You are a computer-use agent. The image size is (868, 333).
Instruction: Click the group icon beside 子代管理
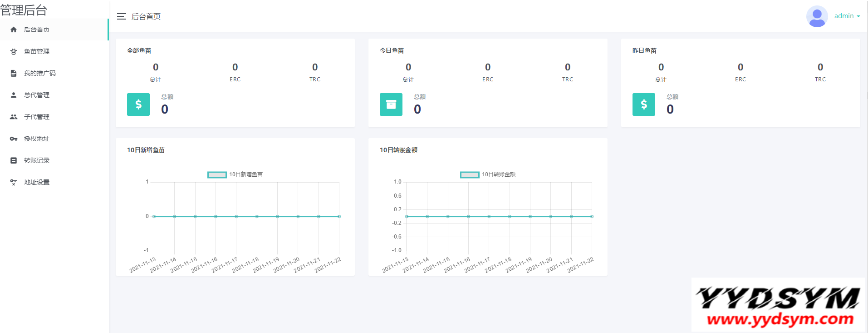(x=14, y=117)
